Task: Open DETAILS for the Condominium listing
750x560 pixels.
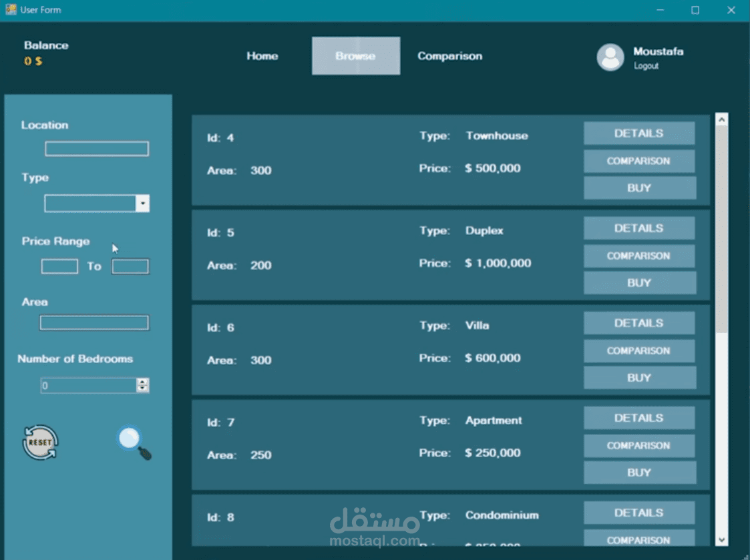Action: tap(639, 513)
